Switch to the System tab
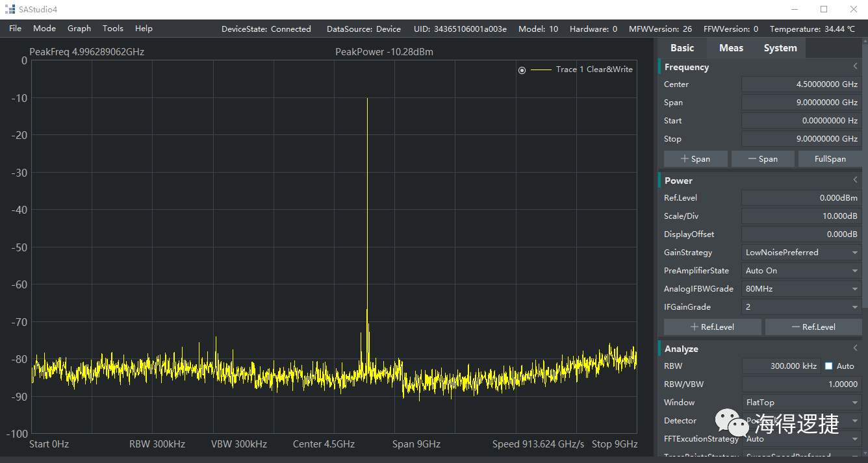The height and width of the screenshot is (463, 868). (x=780, y=48)
